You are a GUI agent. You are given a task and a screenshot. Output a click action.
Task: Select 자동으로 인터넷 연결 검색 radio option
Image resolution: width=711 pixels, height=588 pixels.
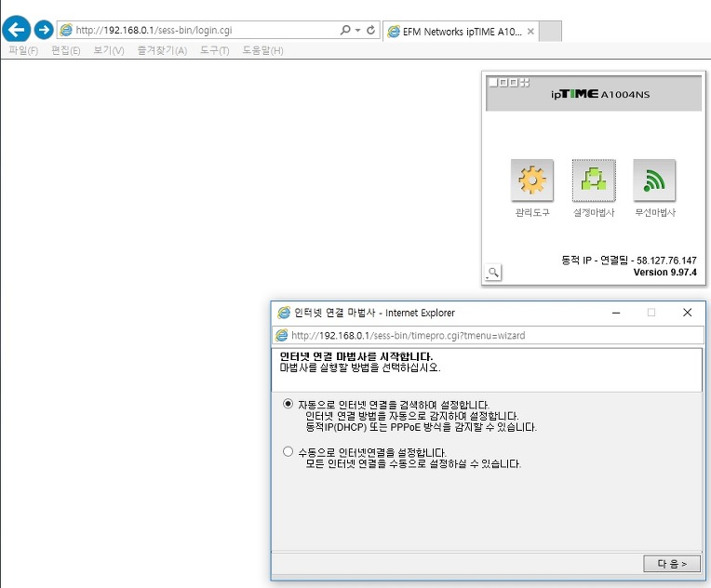click(x=288, y=404)
